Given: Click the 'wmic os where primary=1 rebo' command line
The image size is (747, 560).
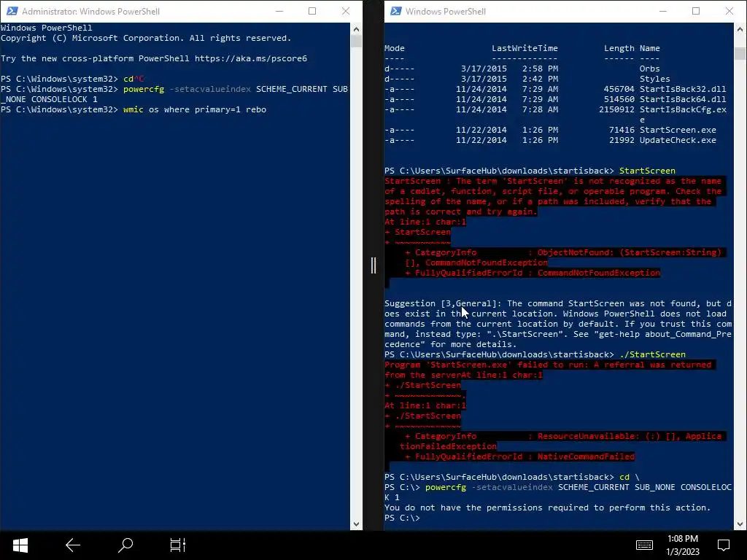Looking at the screenshot, I should [194, 109].
